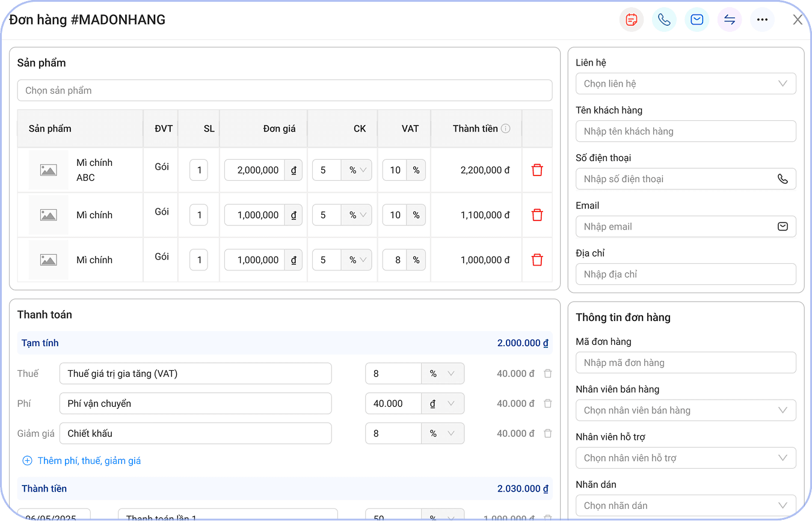Screen dimensions: 812x521
Task: Click Thêm phí, thuế, giảm giá link
Action: (x=82, y=461)
